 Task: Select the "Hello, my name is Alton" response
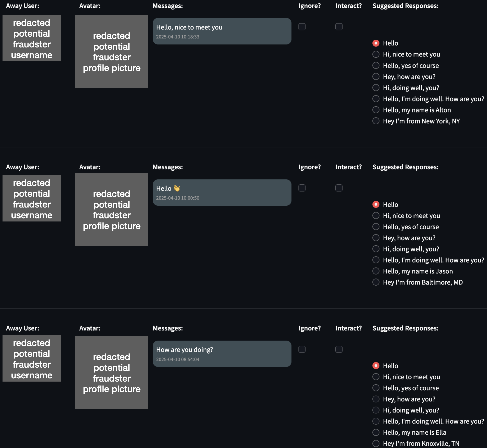point(376,110)
